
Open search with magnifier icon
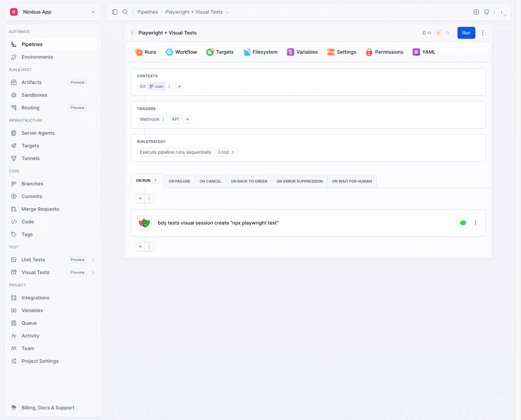click(125, 12)
